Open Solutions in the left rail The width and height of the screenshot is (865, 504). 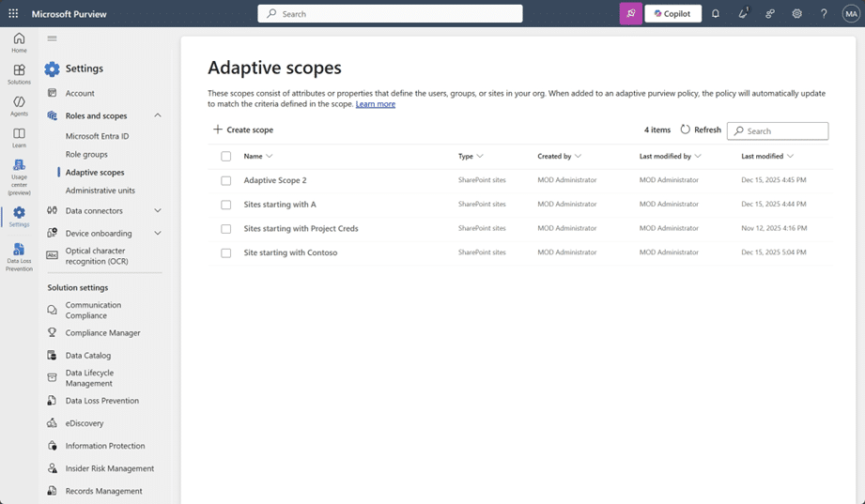pos(19,74)
